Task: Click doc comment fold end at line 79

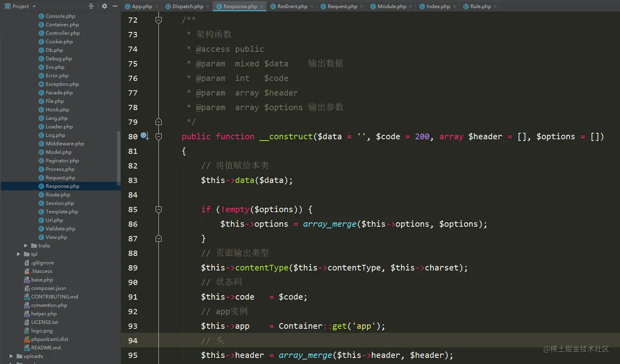Action: [159, 122]
